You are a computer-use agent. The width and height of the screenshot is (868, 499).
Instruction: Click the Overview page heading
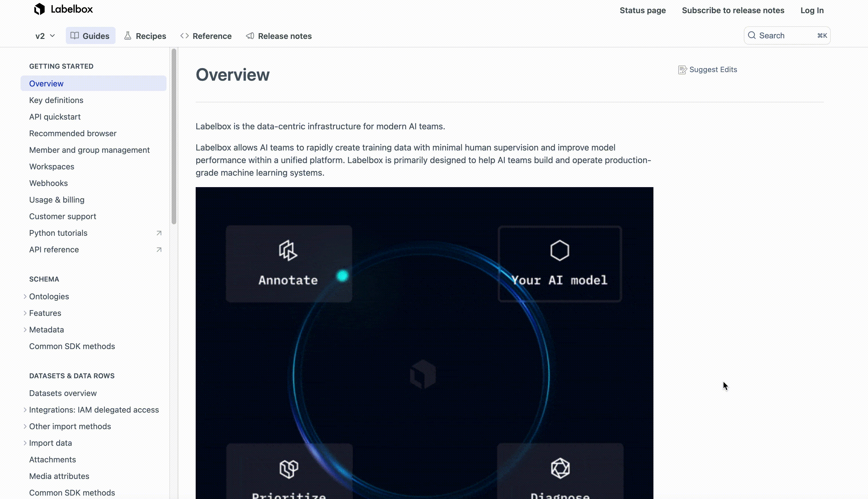pyautogui.click(x=233, y=75)
